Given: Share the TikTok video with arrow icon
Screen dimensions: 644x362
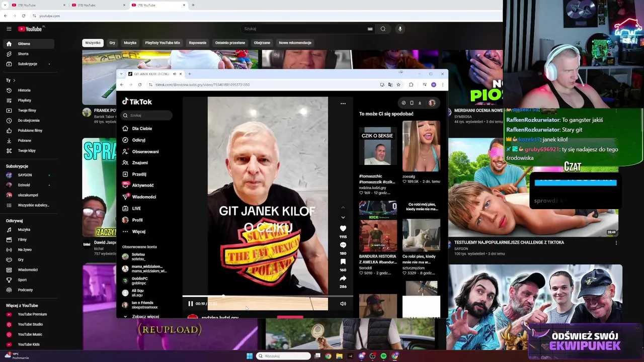Looking at the screenshot, I should (x=343, y=279).
